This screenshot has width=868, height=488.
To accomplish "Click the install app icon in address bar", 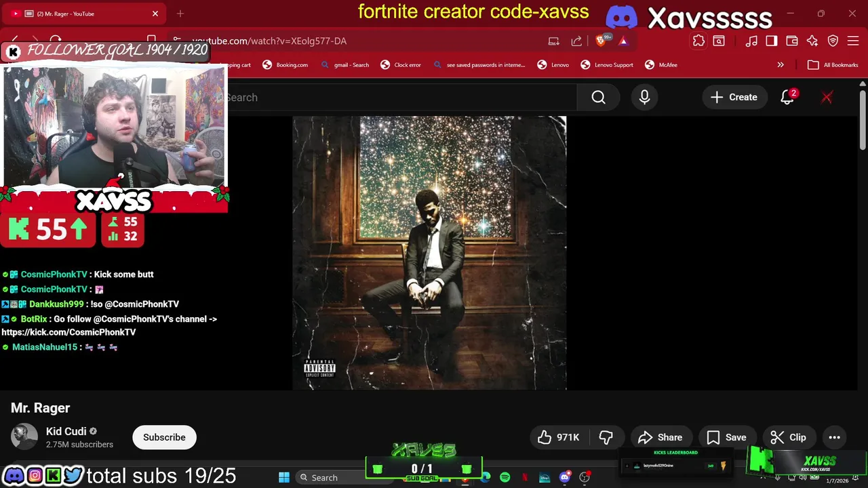I will 554,41.
